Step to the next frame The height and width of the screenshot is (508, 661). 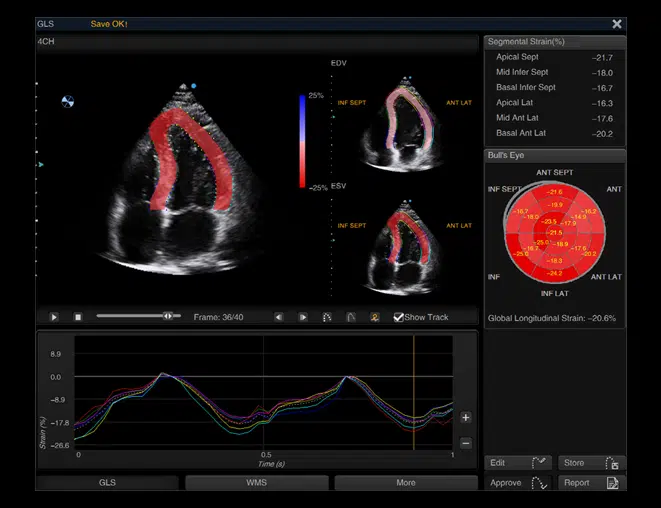303,317
